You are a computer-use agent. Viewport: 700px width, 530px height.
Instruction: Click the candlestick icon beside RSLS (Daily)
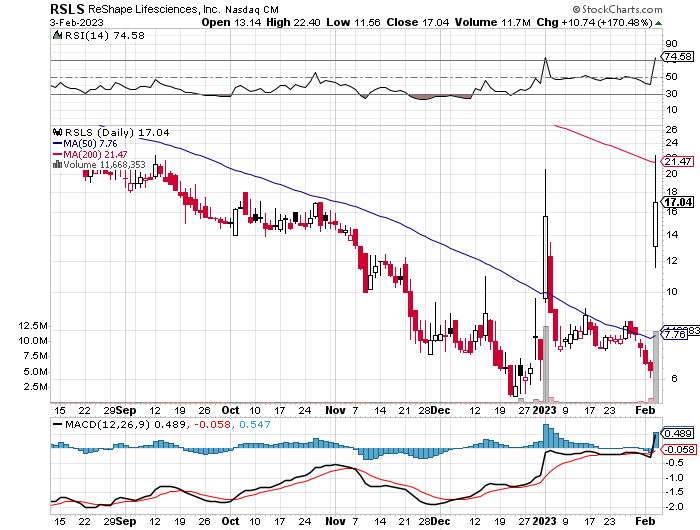(x=58, y=132)
